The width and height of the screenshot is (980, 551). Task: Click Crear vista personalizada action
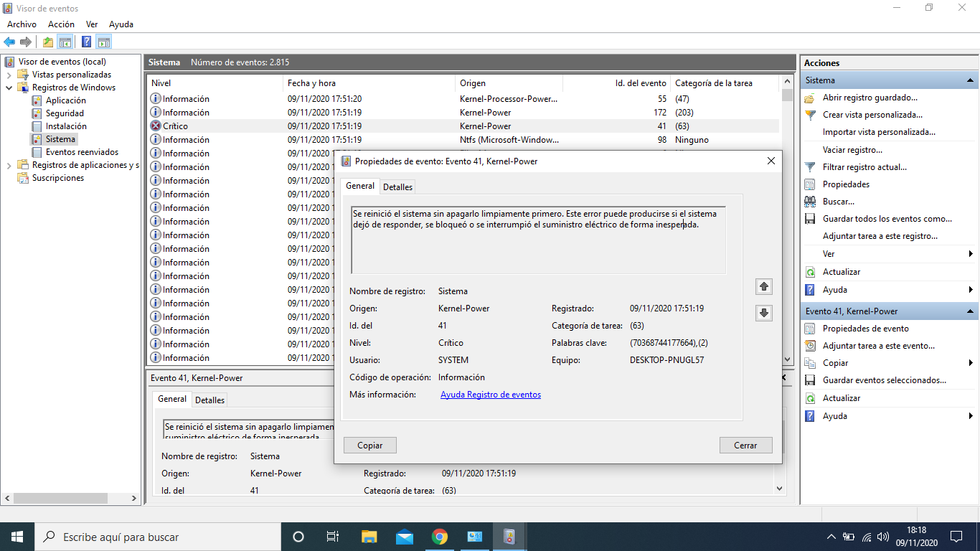coord(872,115)
